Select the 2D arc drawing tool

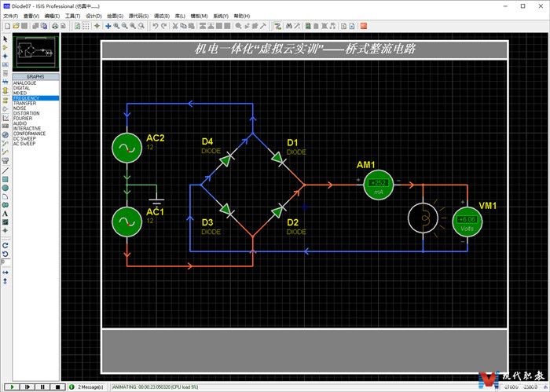(5, 196)
